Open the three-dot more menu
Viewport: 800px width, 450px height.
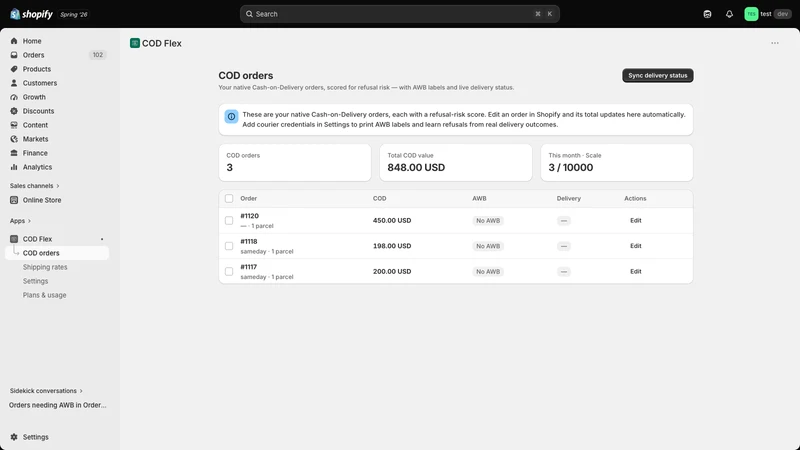point(775,43)
